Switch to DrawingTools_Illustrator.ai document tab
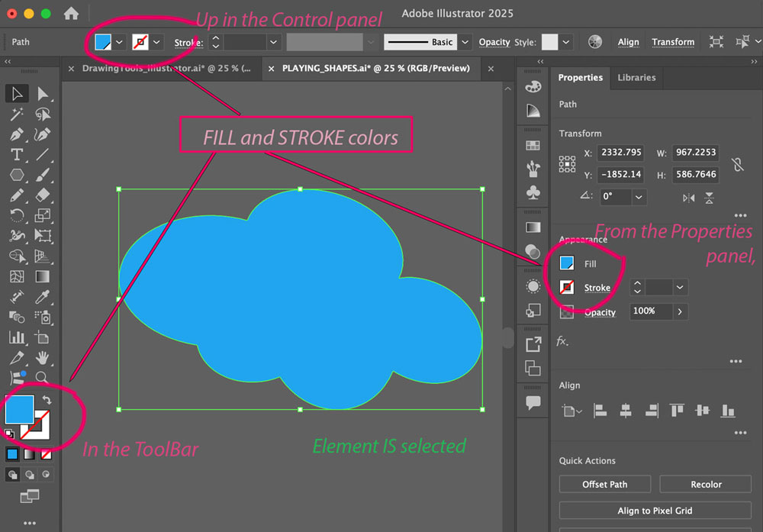Image resolution: width=763 pixels, height=532 pixels. tap(166, 69)
